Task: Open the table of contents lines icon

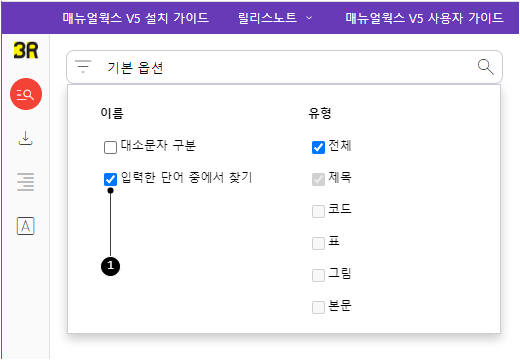Action: tap(26, 182)
